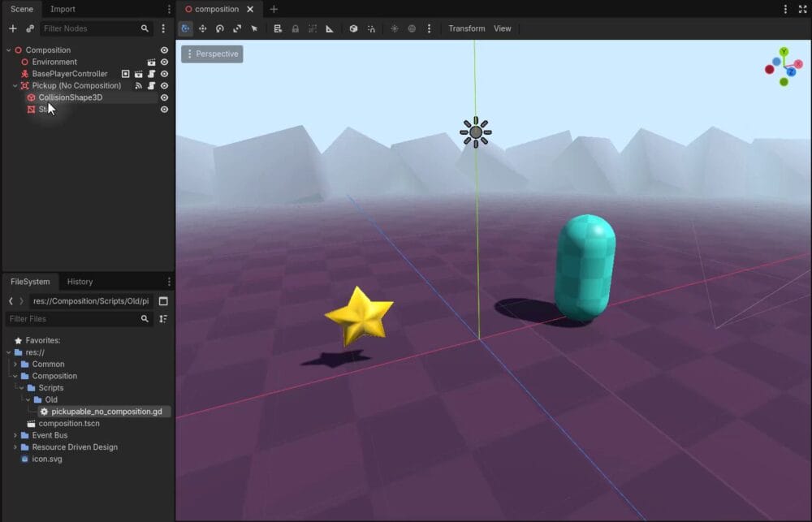Collapse the Old folder
The height and width of the screenshot is (522, 812).
tap(28, 399)
